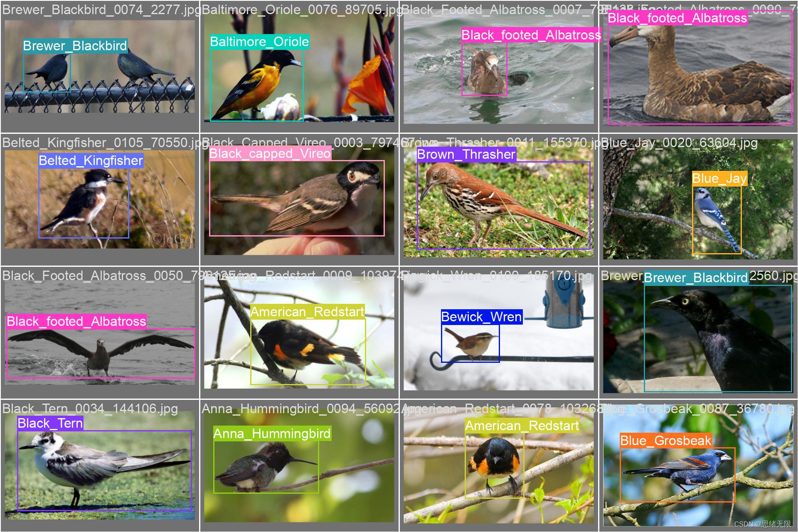Click the American_Redstart label in bottom row
This screenshot has height=532, width=798.
(522, 426)
